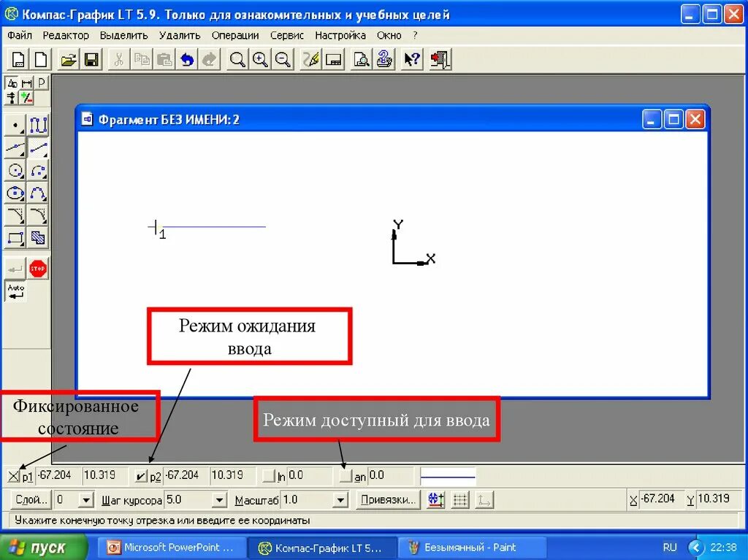748x560 pixels.
Task: Select the Chamfer tool
Action: pos(15,215)
